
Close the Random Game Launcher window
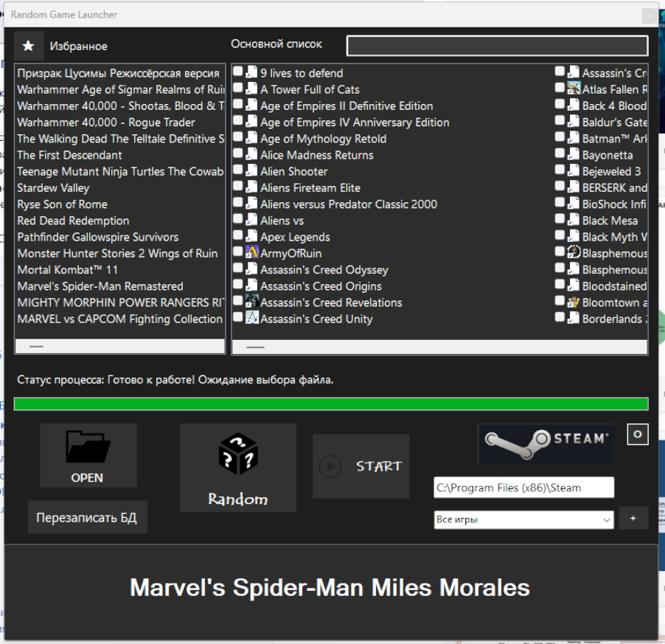coord(650,16)
